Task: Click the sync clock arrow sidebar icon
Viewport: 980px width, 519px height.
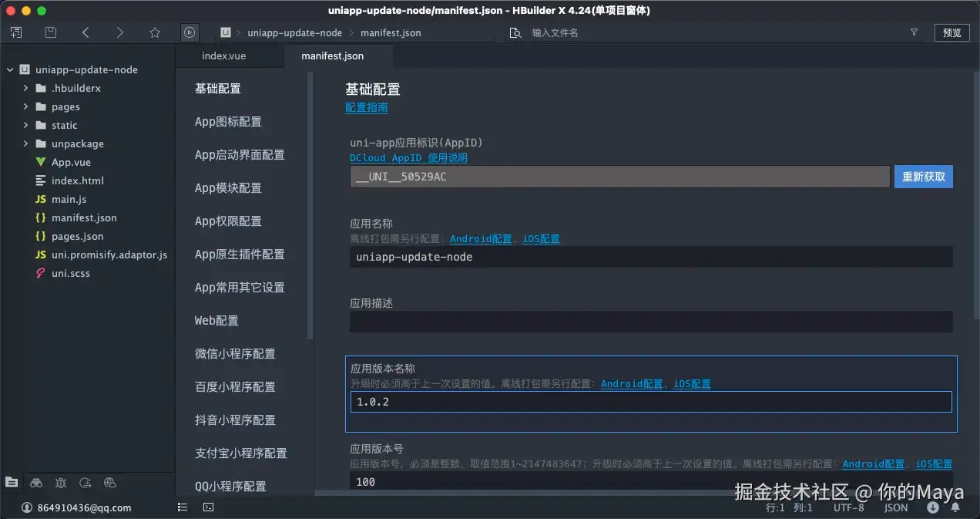Action: 86,483
